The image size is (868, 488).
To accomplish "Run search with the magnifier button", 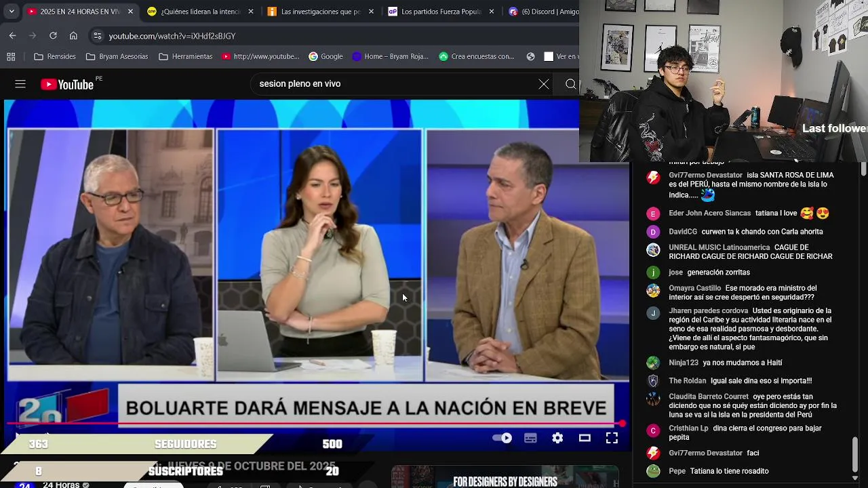I will [x=570, y=84].
